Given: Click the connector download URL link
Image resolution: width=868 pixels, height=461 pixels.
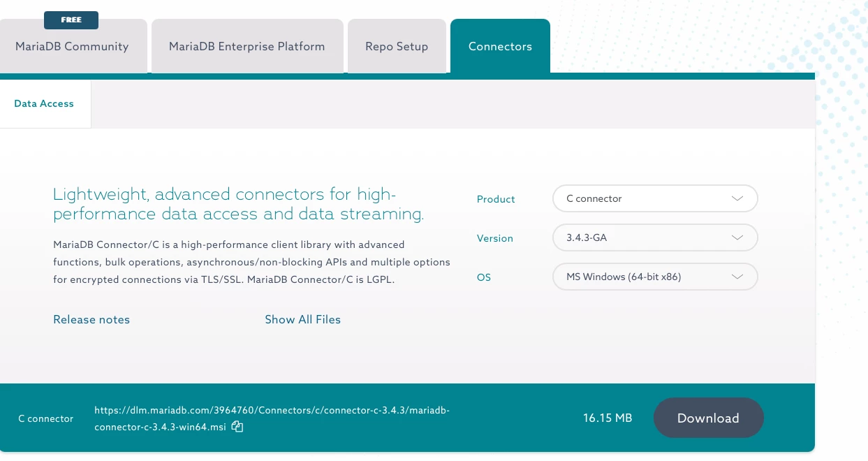Looking at the screenshot, I should (x=272, y=418).
